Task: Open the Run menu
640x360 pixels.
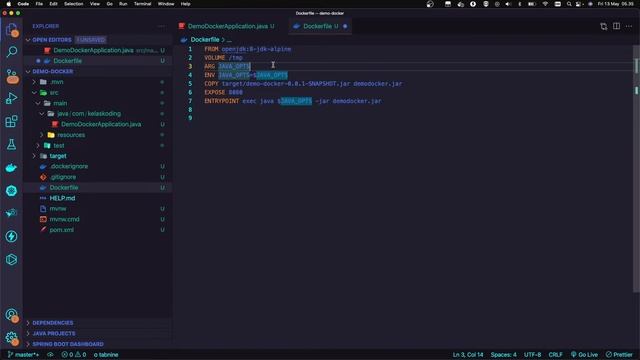Action: [123, 4]
